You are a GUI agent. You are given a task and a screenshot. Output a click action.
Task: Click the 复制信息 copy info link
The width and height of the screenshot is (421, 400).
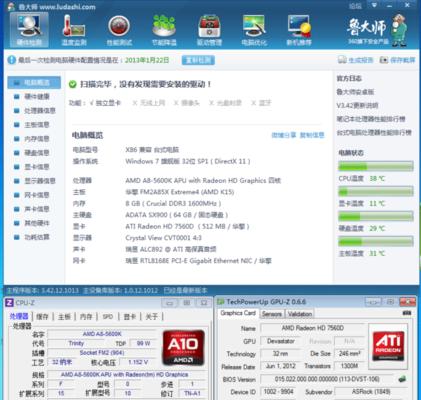point(312,135)
